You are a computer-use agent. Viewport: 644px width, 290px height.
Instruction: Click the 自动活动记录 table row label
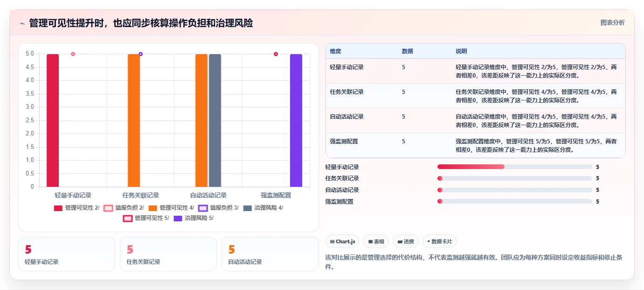click(x=346, y=117)
